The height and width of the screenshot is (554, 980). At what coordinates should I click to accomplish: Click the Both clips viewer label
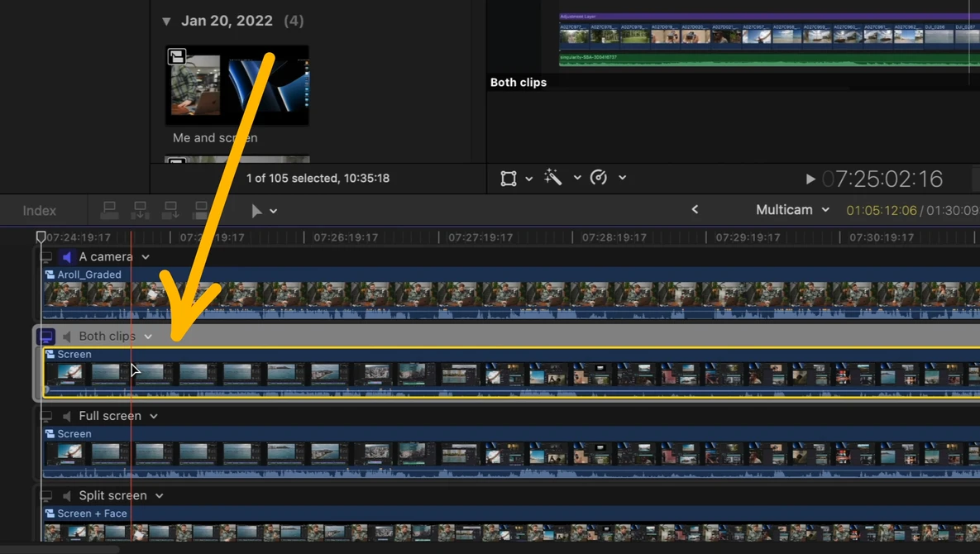(519, 83)
